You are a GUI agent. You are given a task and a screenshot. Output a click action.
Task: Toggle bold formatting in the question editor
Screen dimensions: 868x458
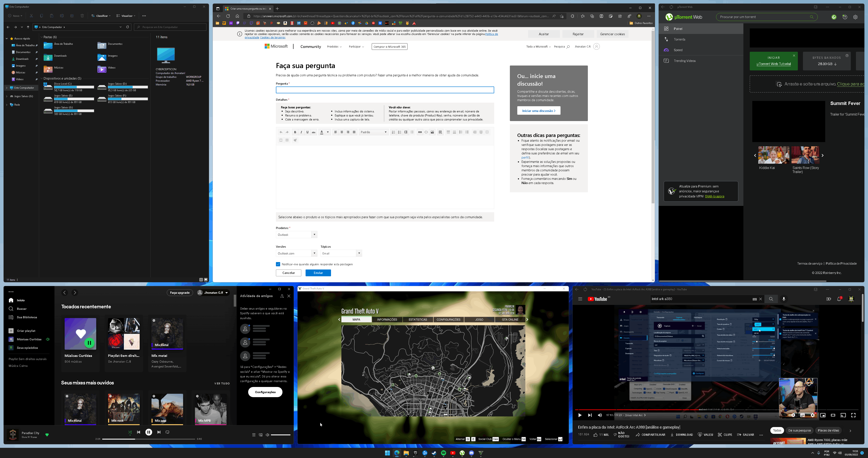[295, 132]
